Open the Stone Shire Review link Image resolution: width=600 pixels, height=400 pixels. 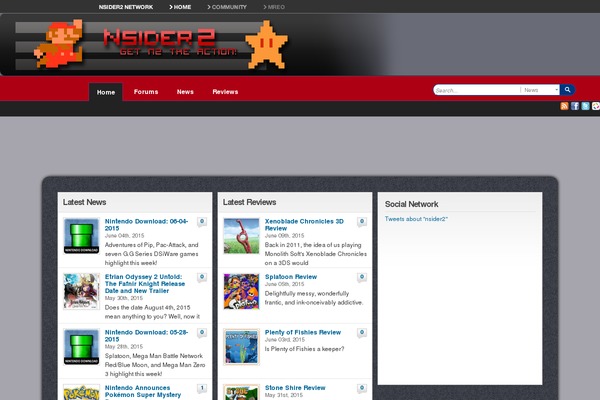(295, 388)
